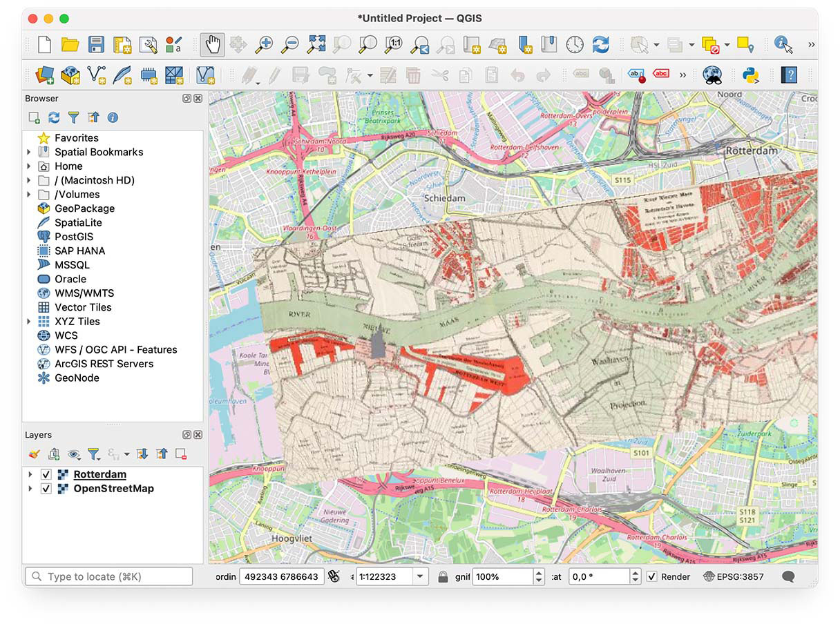The image size is (840, 624).
Task: Activate the Zoom Out magnifier tool
Action: (290, 45)
